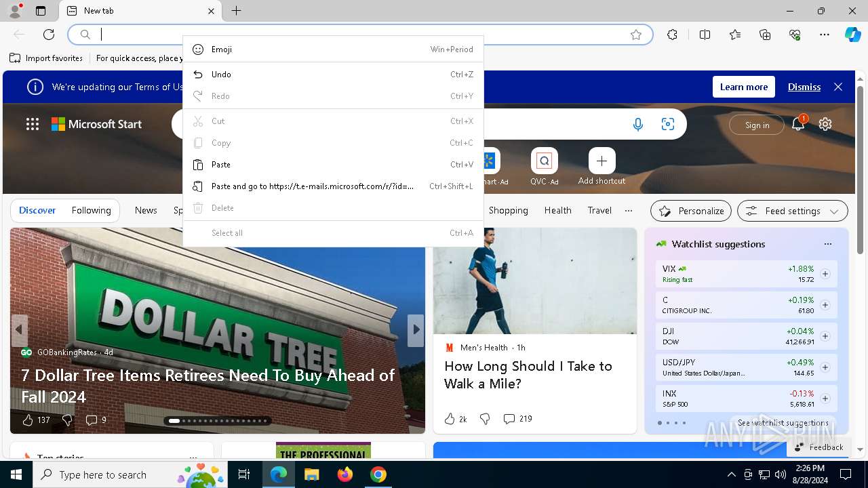
Task: Click the page vertical scrollbar
Action: point(860,169)
